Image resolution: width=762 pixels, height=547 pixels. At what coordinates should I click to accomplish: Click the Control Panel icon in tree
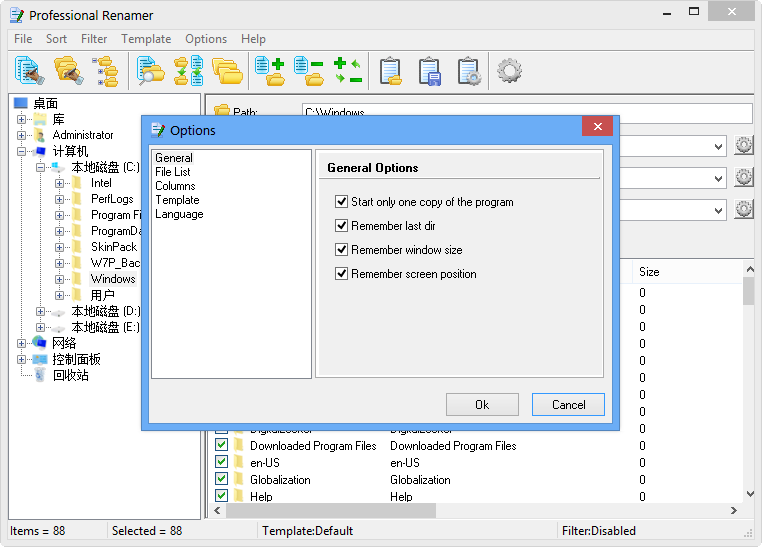(x=40, y=359)
